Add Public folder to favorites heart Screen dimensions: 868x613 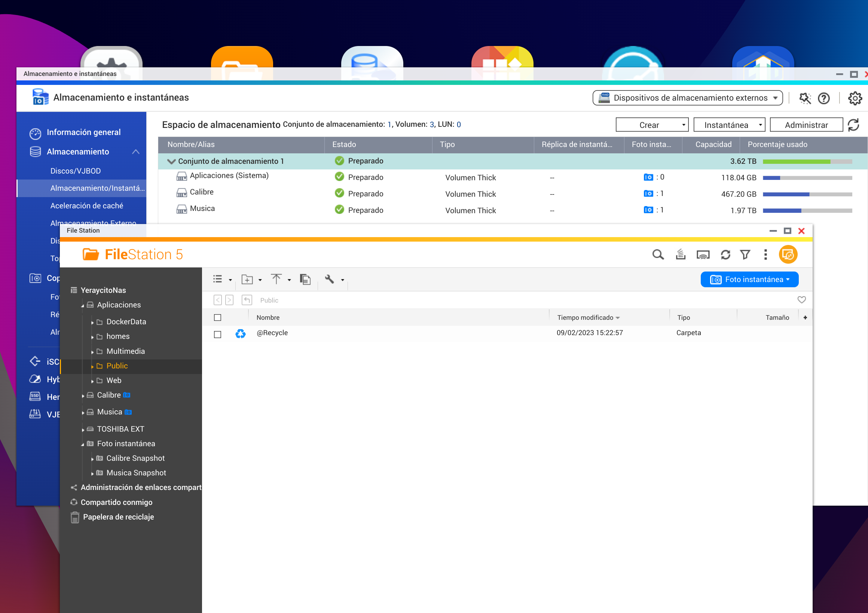pyautogui.click(x=801, y=300)
